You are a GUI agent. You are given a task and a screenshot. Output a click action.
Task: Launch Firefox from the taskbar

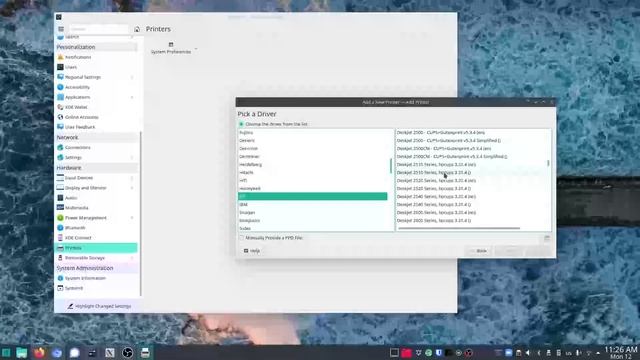coord(39,353)
